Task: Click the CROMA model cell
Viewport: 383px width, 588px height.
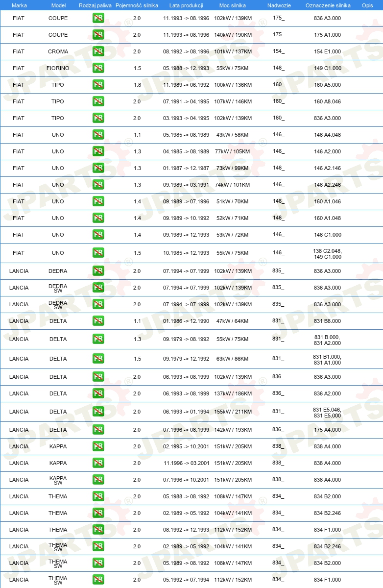Action: tap(58, 51)
